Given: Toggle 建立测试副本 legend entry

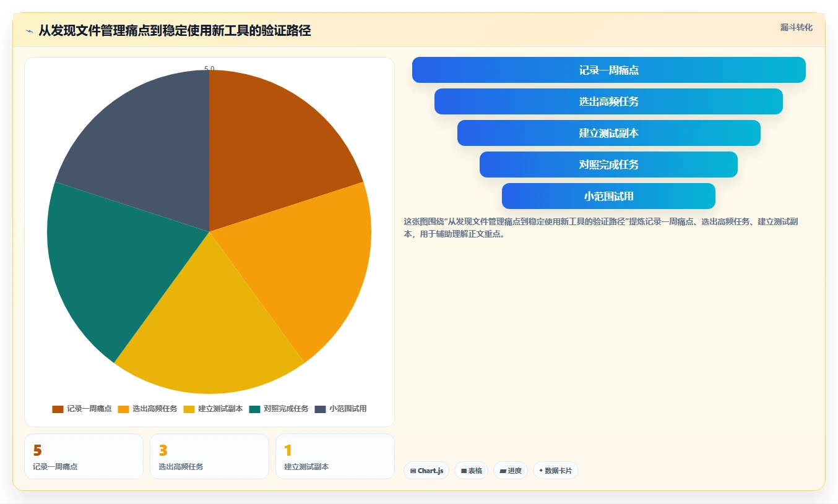Looking at the screenshot, I should click(x=213, y=409).
